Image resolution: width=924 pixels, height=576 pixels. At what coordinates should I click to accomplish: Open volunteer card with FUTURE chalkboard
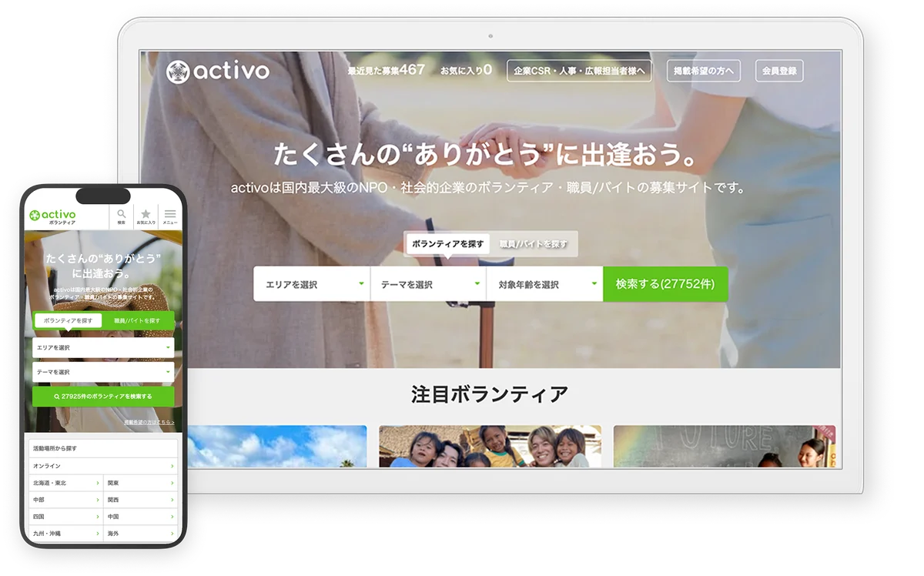pos(725,447)
